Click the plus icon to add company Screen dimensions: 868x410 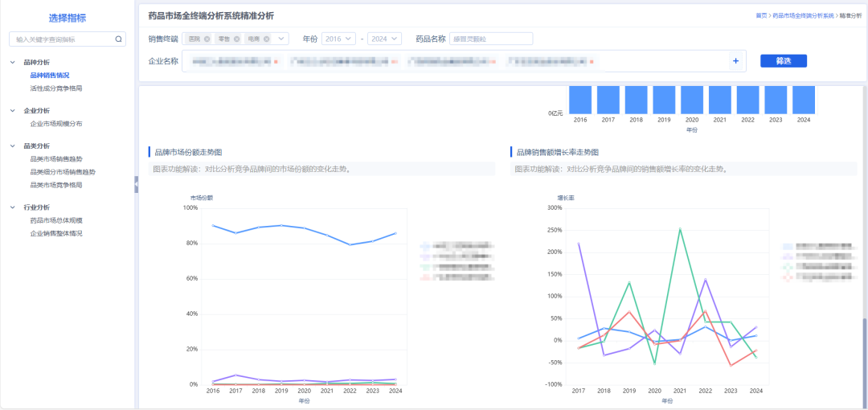pyautogui.click(x=735, y=61)
